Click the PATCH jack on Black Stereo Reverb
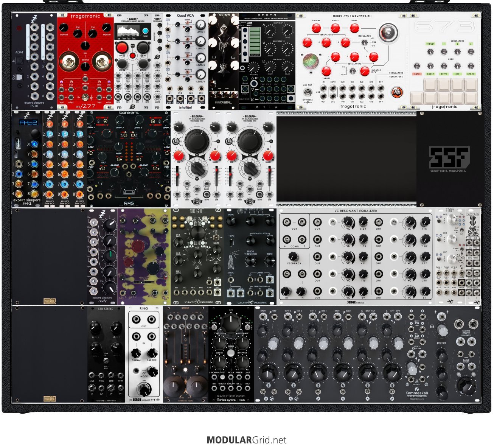The image size is (494, 448). click(231, 377)
